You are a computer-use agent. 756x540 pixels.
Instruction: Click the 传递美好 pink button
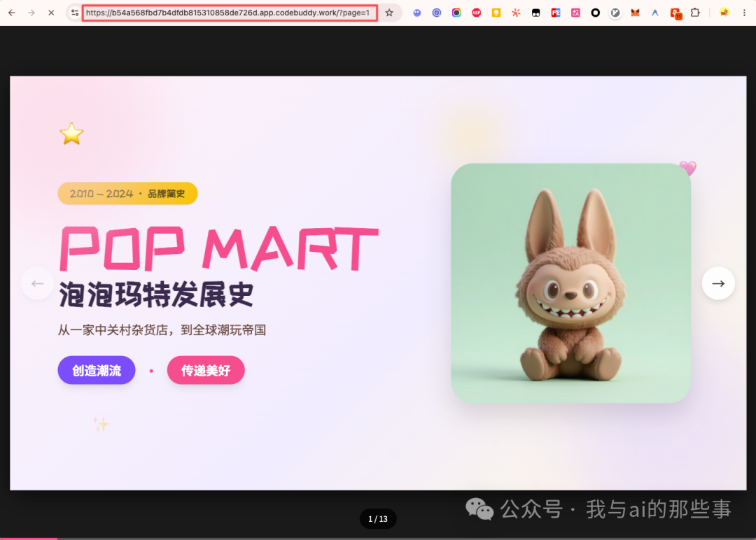[206, 370]
